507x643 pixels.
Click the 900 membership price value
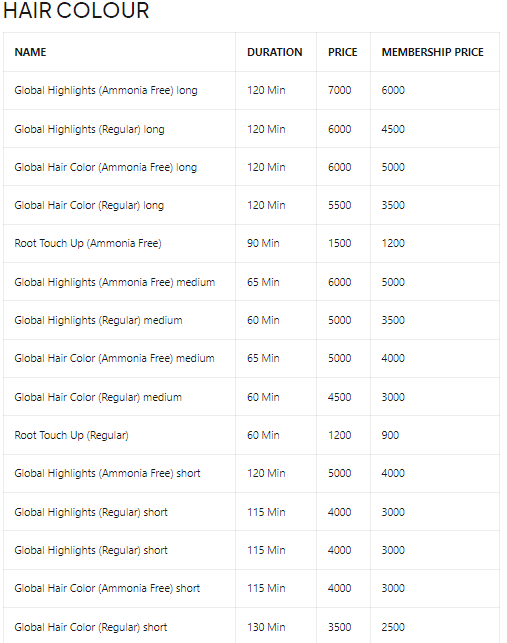point(390,435)
